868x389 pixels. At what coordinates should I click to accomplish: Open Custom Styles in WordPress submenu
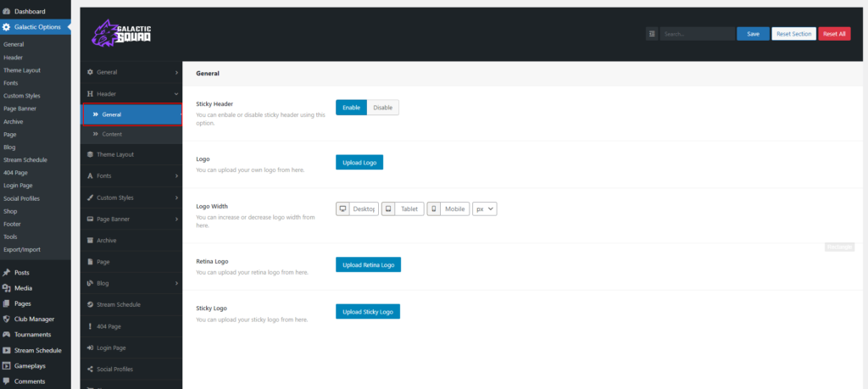pyautogui.click(x=21, y=96)
